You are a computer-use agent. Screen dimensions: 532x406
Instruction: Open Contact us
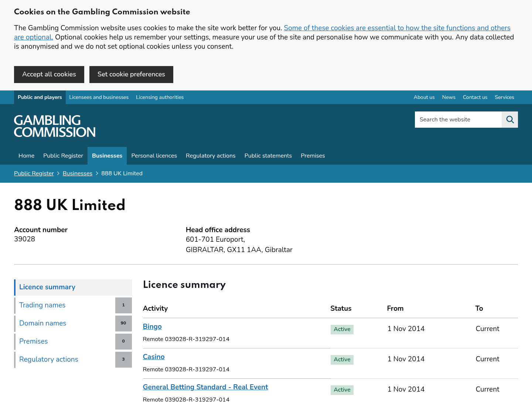point(475,97)
